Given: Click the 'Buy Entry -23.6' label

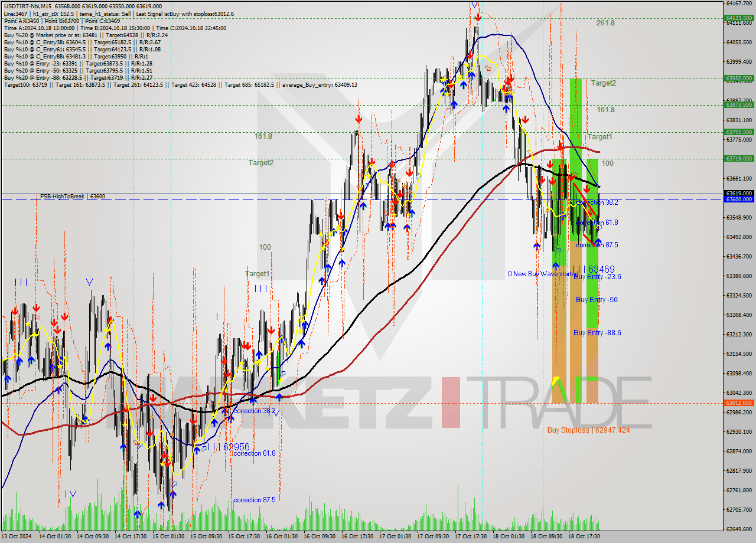Looking at the screenshot, I should [597, 276].
